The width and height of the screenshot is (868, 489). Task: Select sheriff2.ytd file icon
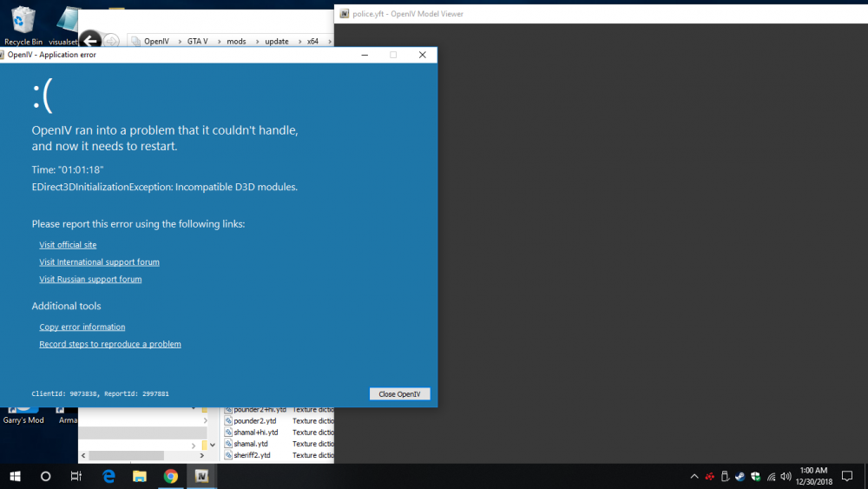pos(228,455)
